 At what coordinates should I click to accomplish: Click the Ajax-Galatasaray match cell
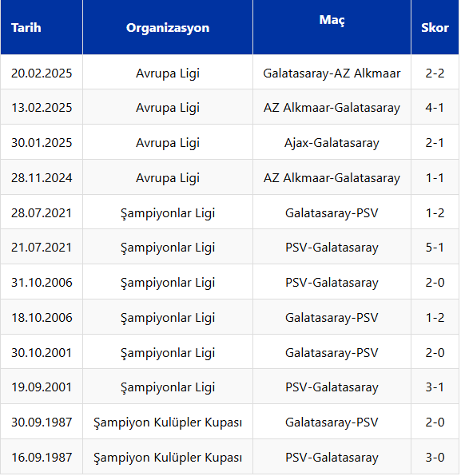332,142
